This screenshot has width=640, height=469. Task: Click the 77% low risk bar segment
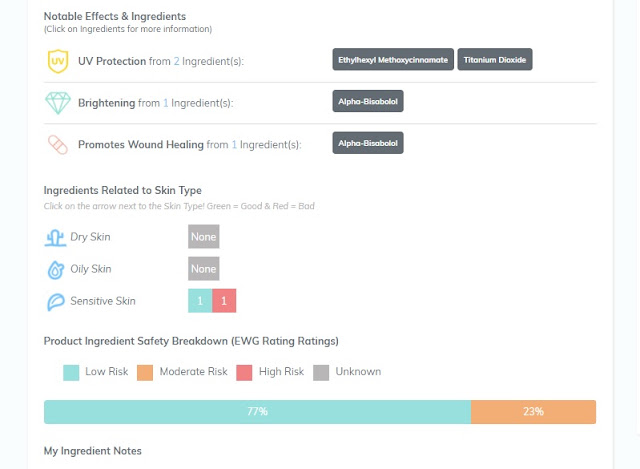258,412
